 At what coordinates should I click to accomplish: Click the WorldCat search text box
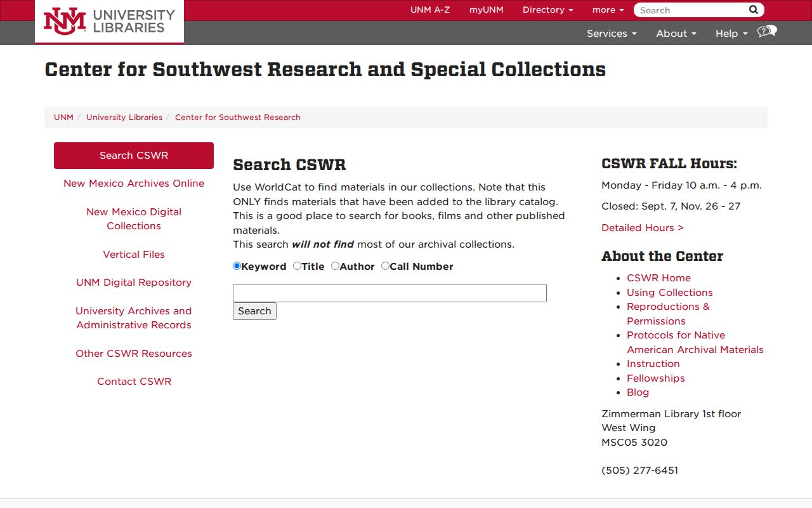390,293
